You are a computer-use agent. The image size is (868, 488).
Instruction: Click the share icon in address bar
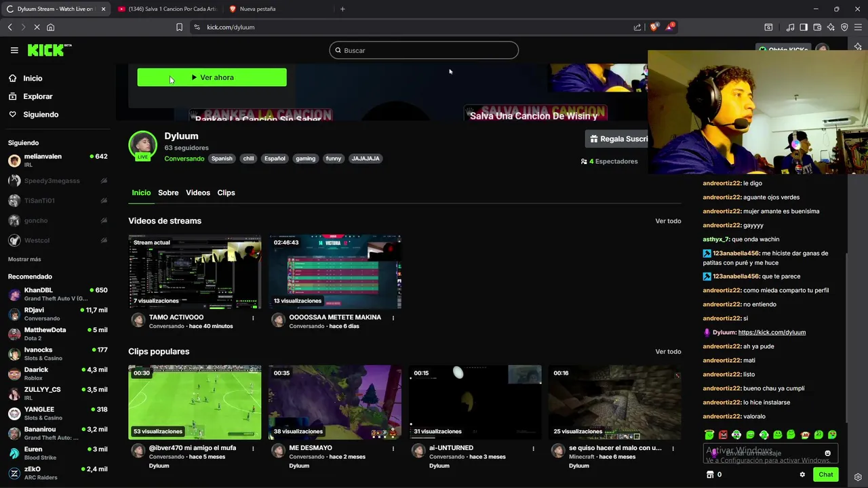coord(637,27)
